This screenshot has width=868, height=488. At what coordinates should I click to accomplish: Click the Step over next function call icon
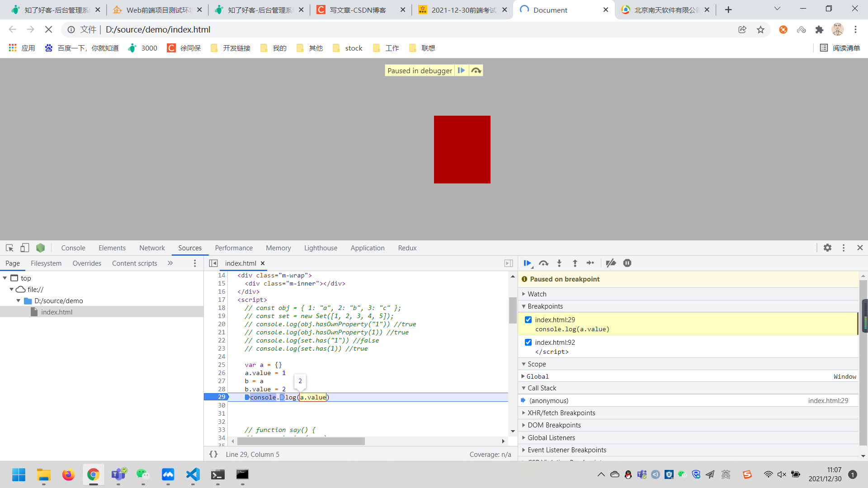pos(543,263)
